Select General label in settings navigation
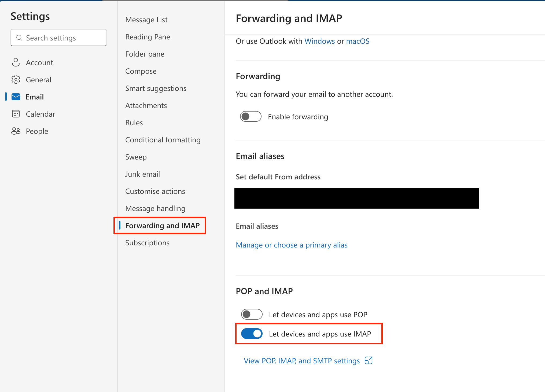The width and height of the screenshot is (545, 392). (38, 80)
